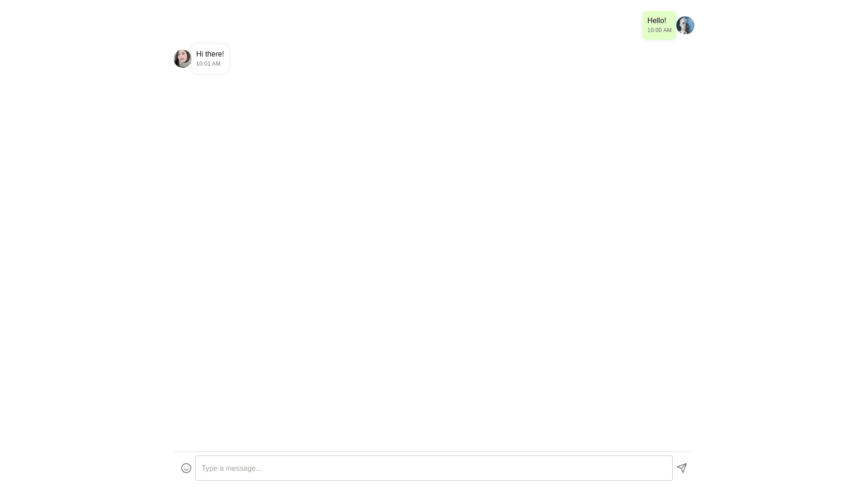The height and width of the screenshot is (488, 868).
Task: Click the woman's avatar beside Hi there!
Action: pos(183,59)
